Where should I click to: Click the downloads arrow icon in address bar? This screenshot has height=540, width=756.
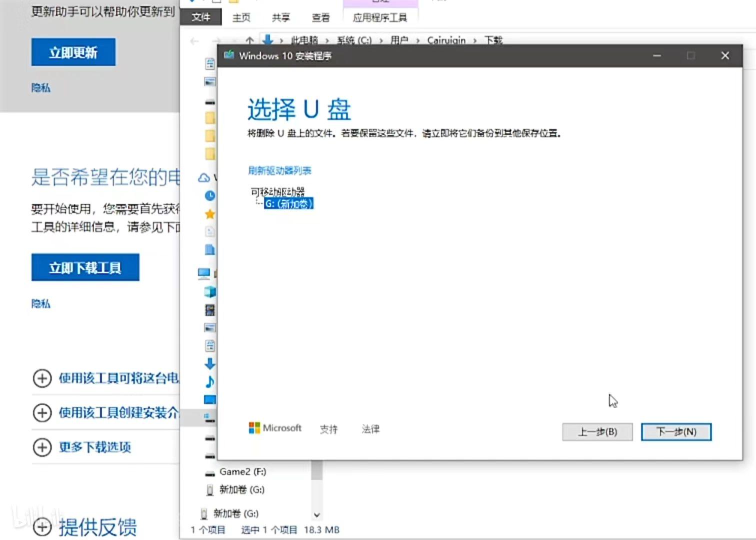click(x=267, y=40)
